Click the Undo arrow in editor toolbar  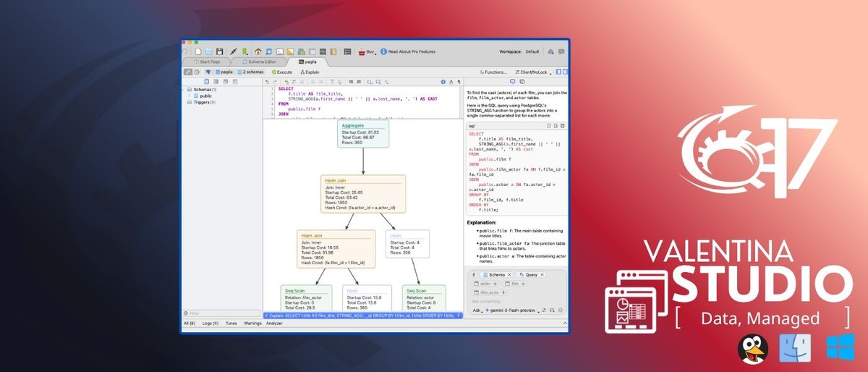[267, 82]
